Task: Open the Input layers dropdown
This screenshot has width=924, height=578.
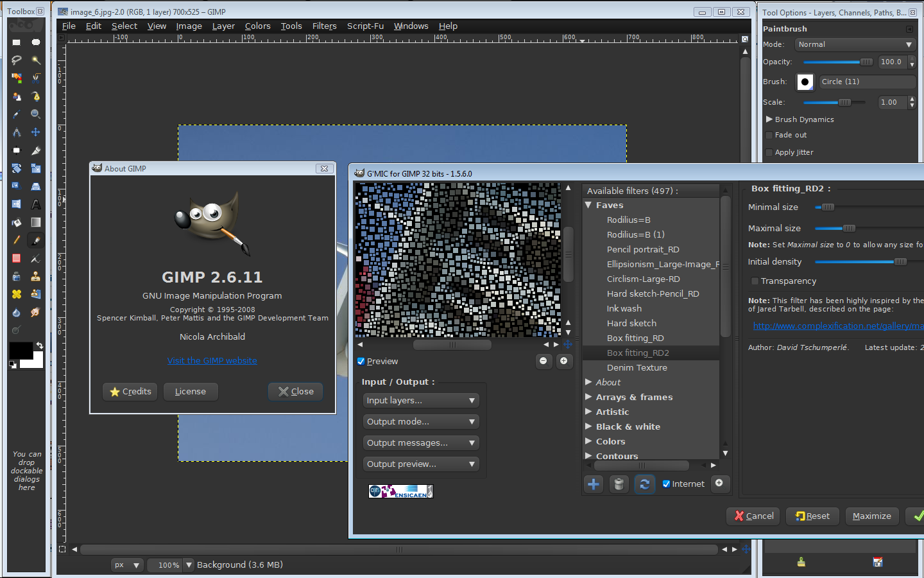Action: point(421,401)
